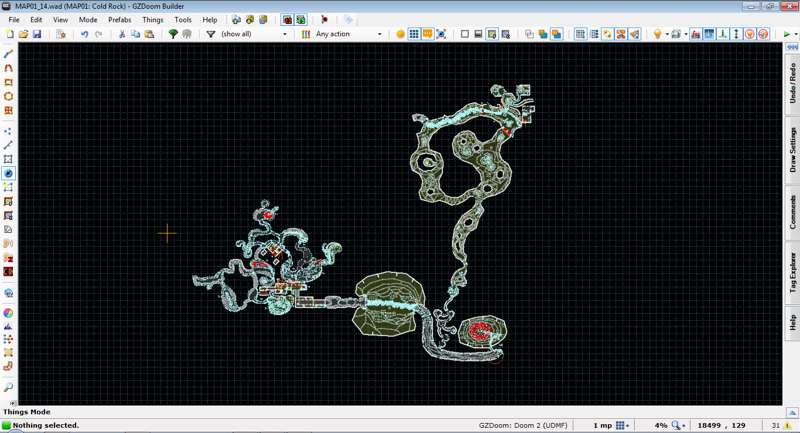This screenshot has height=433, width=800.
Task: Open the Mode menu
Action: pyautogui.click(x=88, y=20)
